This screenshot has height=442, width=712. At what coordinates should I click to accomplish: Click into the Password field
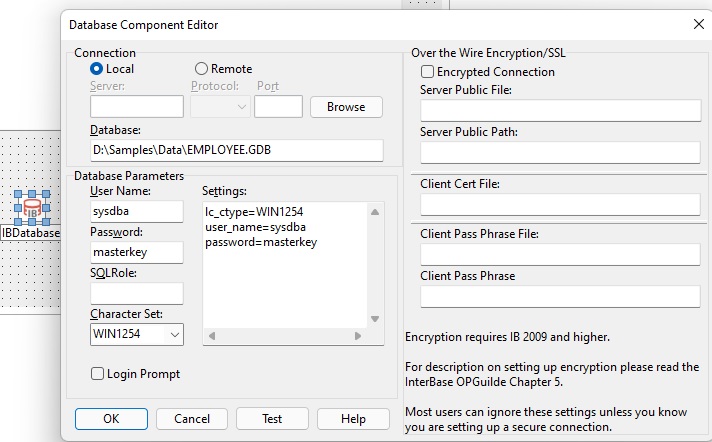point(137,252)
